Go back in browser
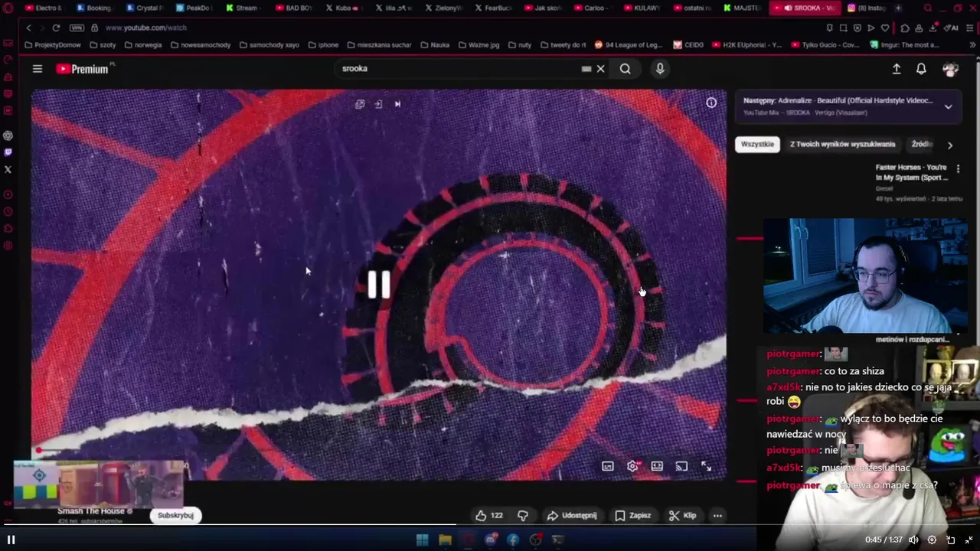This screenshot has width=980, height=551. point(29,28)
